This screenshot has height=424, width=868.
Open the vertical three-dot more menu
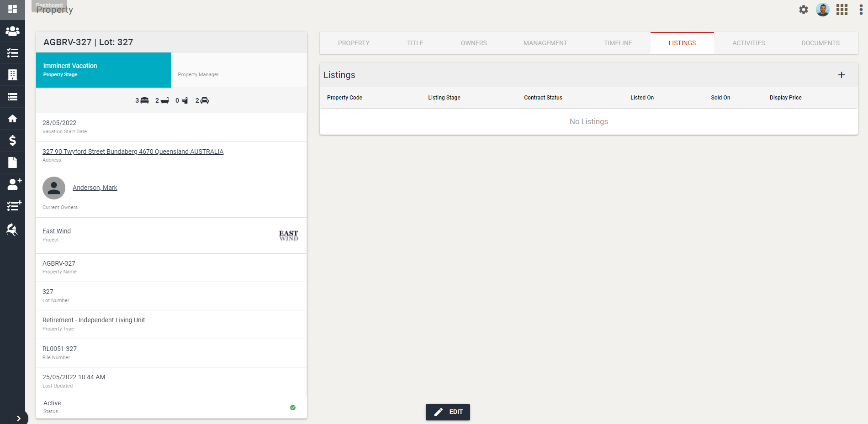pyautogui.click(x=861, y=10)
